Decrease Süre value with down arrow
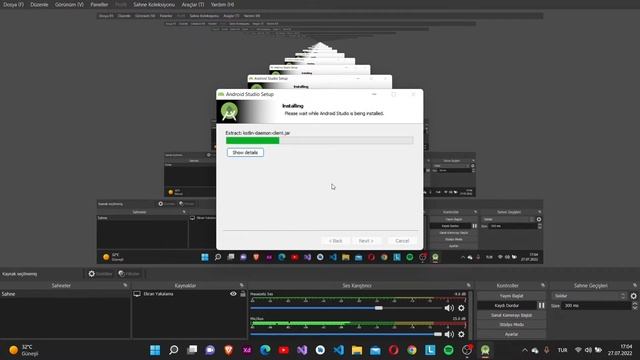640x360 pixels. 635,307
